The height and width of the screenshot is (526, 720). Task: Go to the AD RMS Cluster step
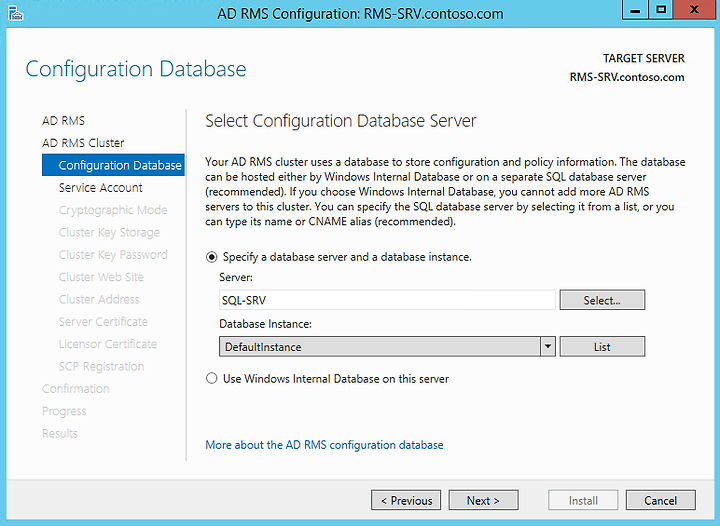[83, 143]
